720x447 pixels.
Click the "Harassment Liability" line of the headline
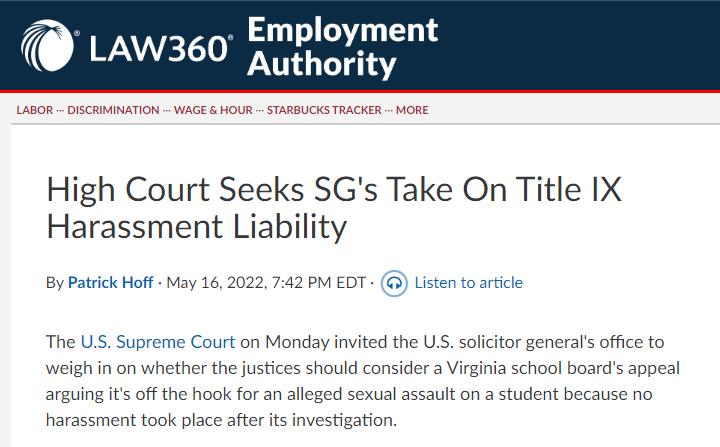click(x=196, y=226)
